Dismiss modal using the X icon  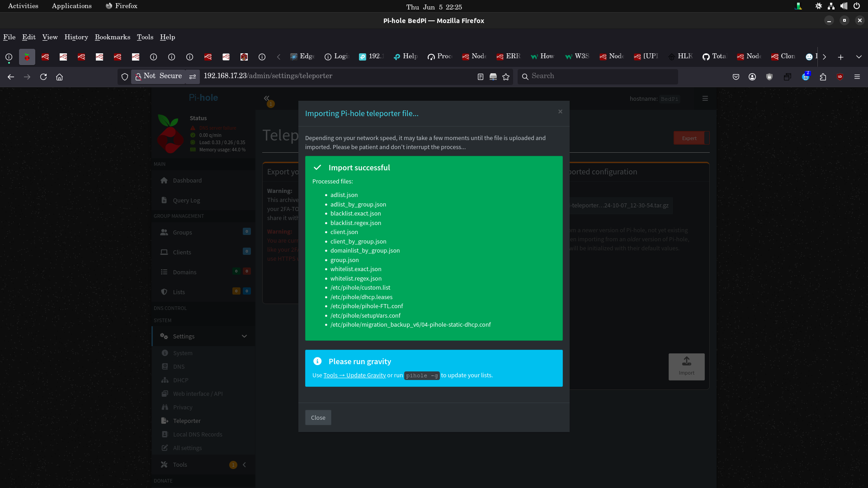[560, 112]
